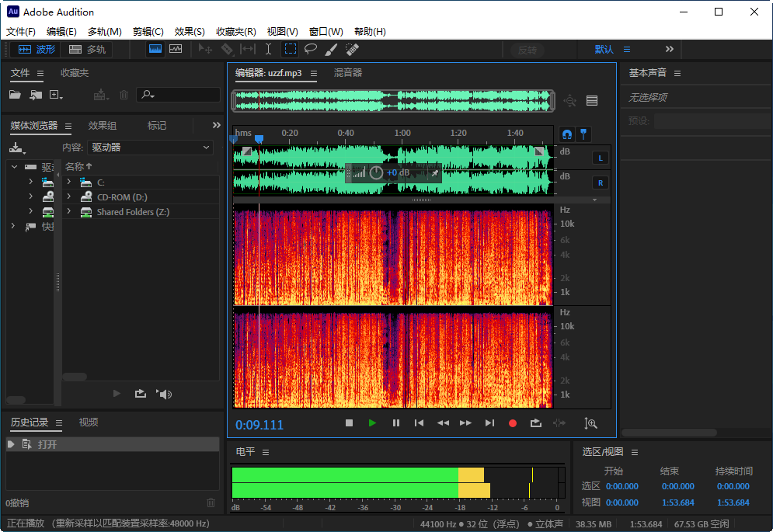Viewport: 773px width, 532px height.
Task: Select the Spot Healing Brush tool
Action: click(x=352, y=48)
